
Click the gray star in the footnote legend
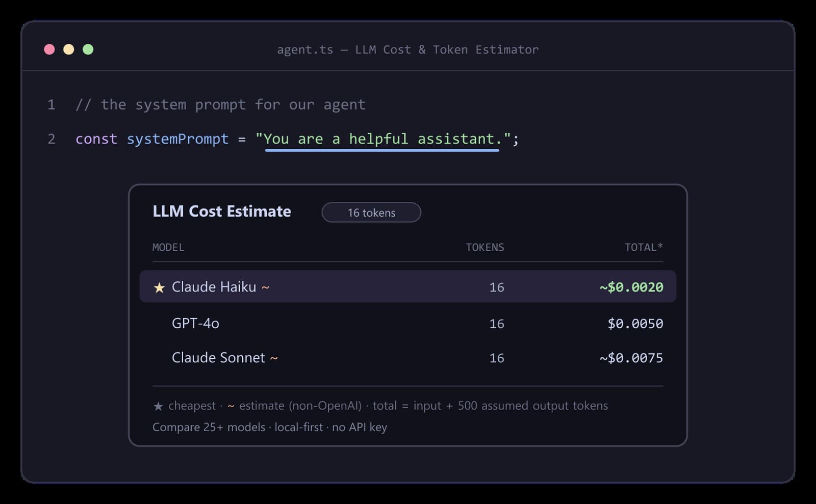158,406
